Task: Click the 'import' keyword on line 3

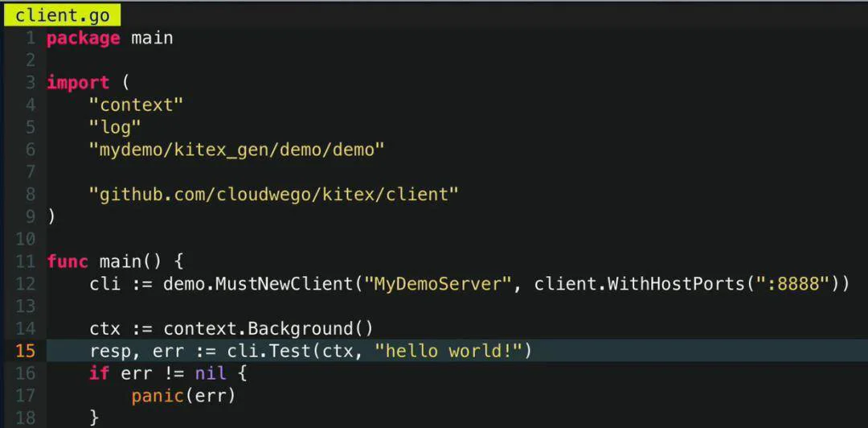Action: pos(78,83)
